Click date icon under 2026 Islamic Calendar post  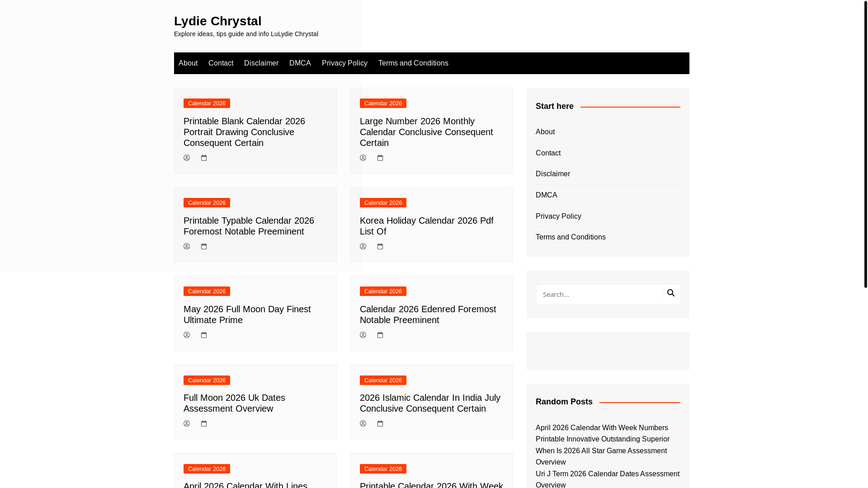[380, 423]
